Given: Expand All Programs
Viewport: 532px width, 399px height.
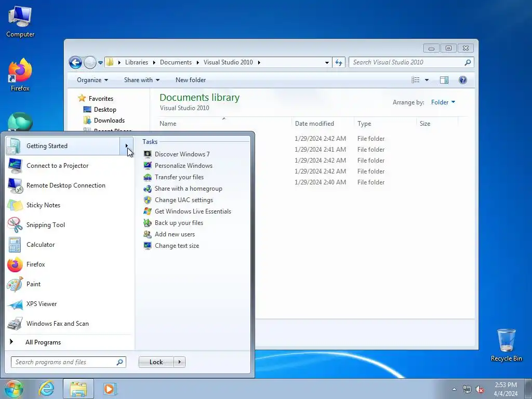Looking at the screenshot, I should [x=43, y=342].
